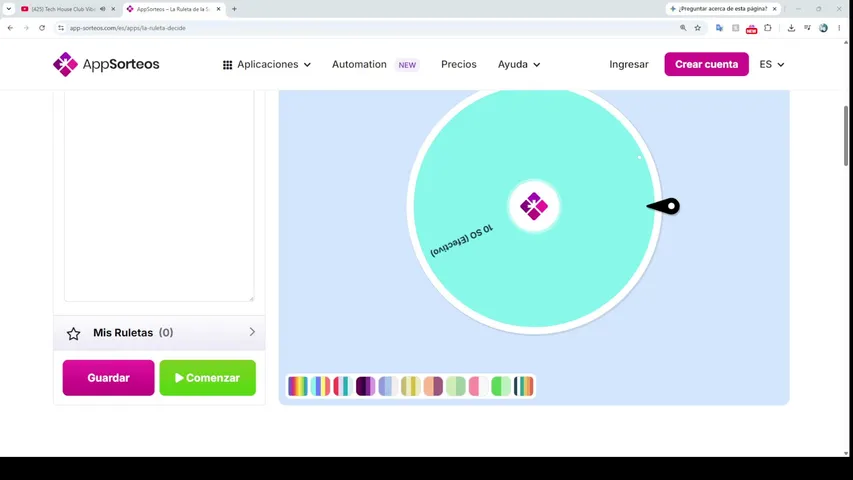Click the Aplicaciones grid icon
This screenshot has width=853, height=480.
[227, 65]
